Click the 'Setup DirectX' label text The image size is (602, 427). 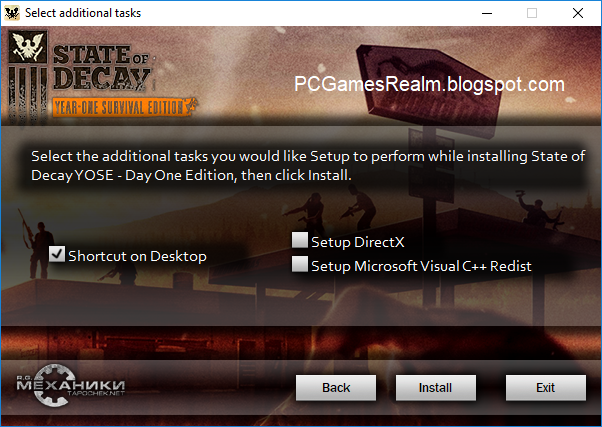coord(358,242)
